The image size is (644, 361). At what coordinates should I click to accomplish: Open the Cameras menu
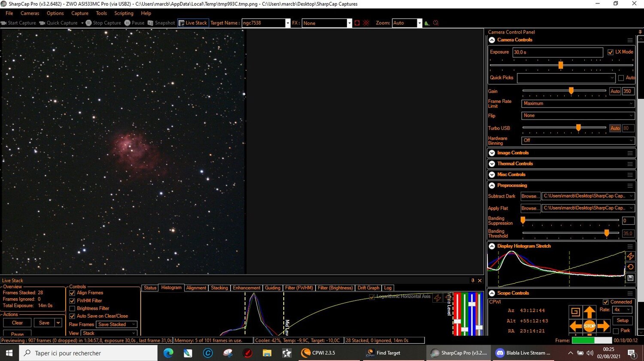pos(30,13)
